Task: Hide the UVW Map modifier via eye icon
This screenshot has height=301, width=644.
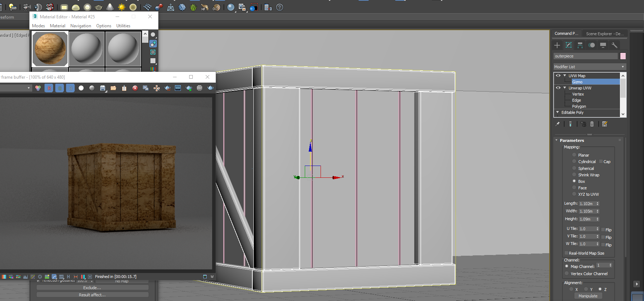Action: click(x=558, y=76)
